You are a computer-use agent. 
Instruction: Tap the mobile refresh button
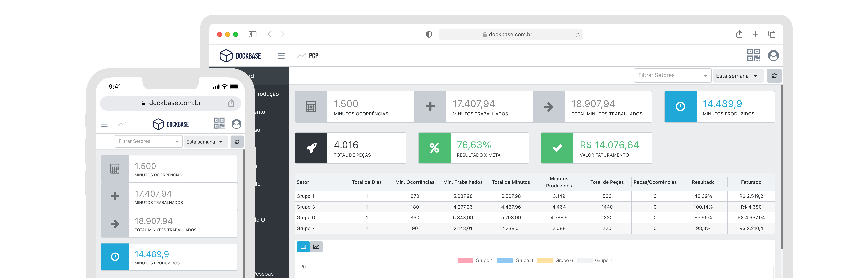[x=237, y=142]
